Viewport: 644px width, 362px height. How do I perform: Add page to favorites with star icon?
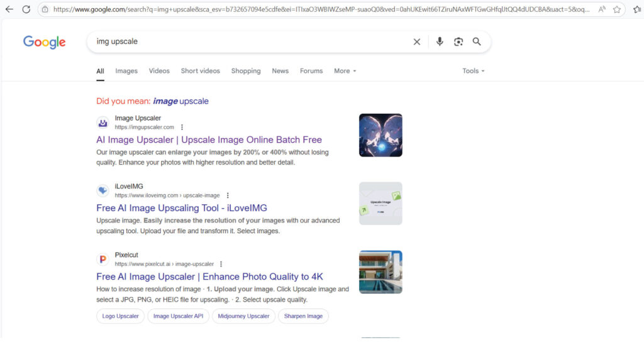(617, 9)
